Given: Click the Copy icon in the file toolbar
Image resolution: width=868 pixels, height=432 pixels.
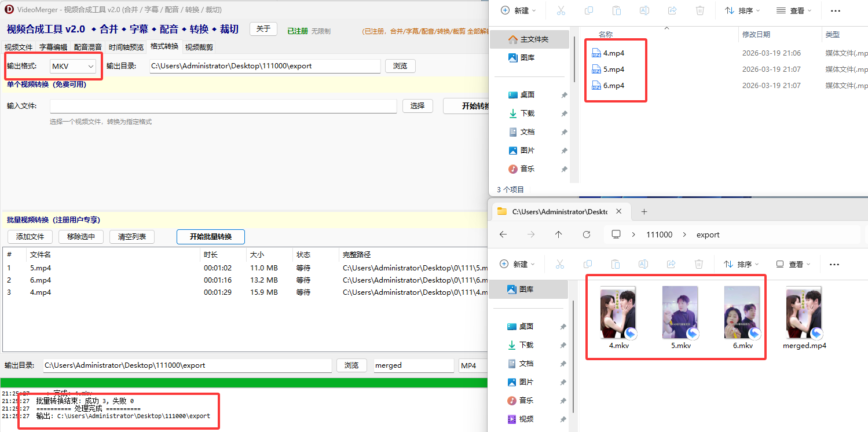Looking at the screenshot, I should pyautogui.click(x=588, y=10).
